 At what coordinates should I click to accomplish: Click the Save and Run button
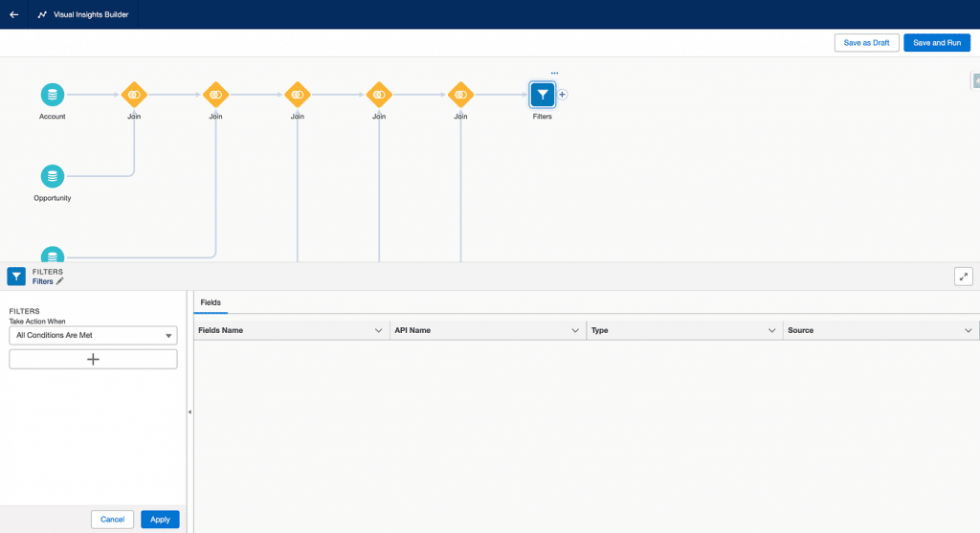point(936,43)
